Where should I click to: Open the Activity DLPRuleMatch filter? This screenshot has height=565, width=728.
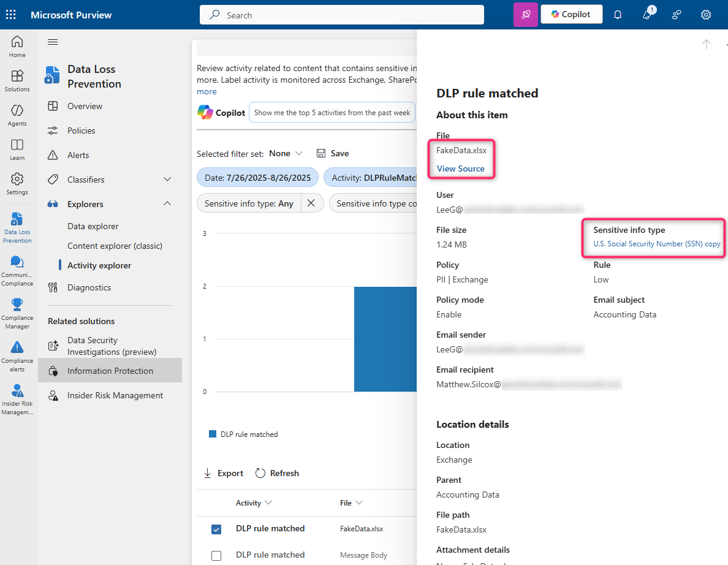[371, 178]
